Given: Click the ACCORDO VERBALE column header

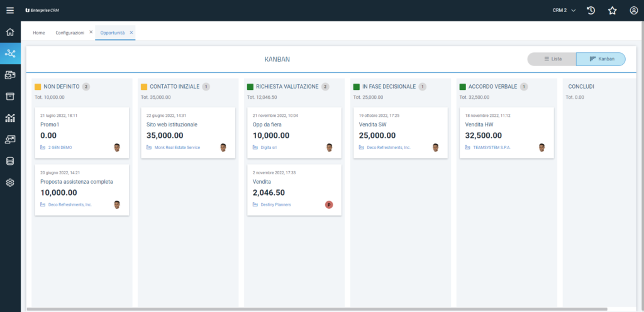Looking at the screenshot, I should [x=492, y=87].
